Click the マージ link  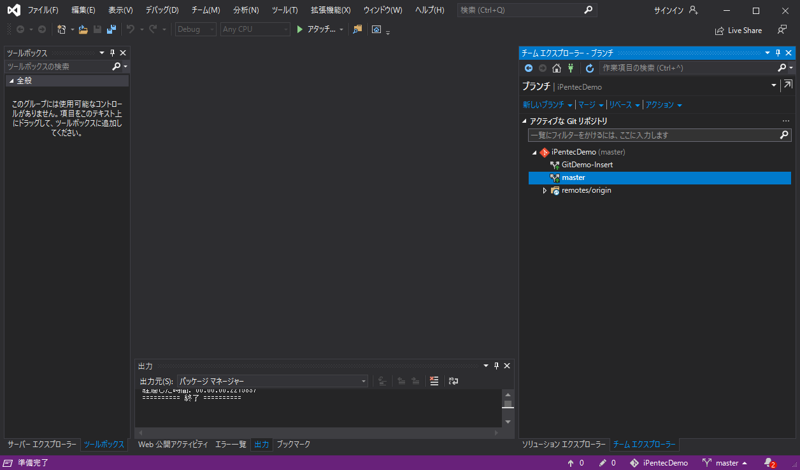(587, 105)
